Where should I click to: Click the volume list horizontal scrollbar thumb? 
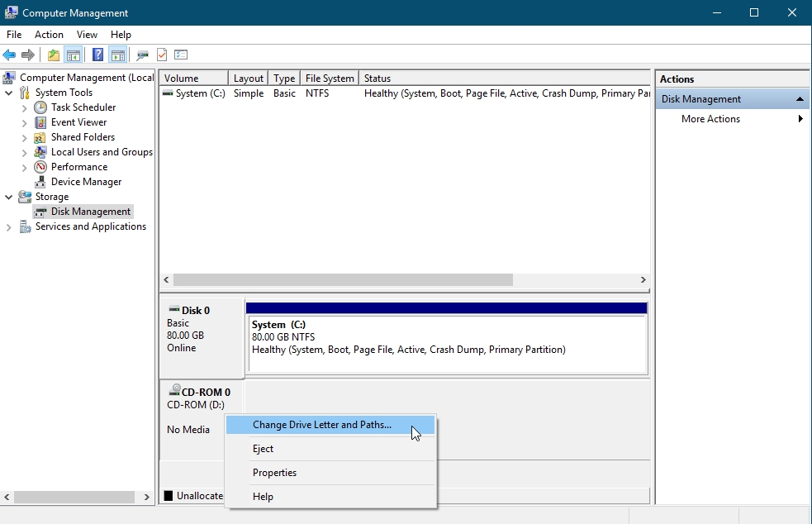(x=343, y=280)
